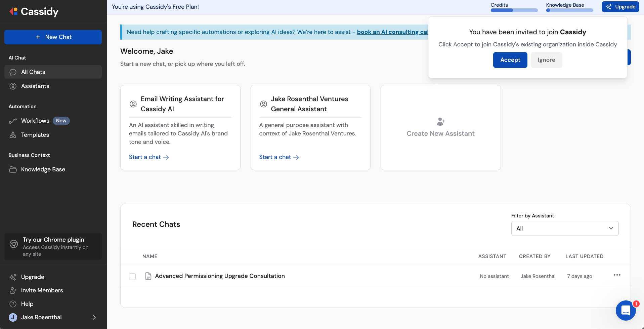Accept the Cassidy invitation
Viewport: 644px width, 329px height.
tap(510, 60)
